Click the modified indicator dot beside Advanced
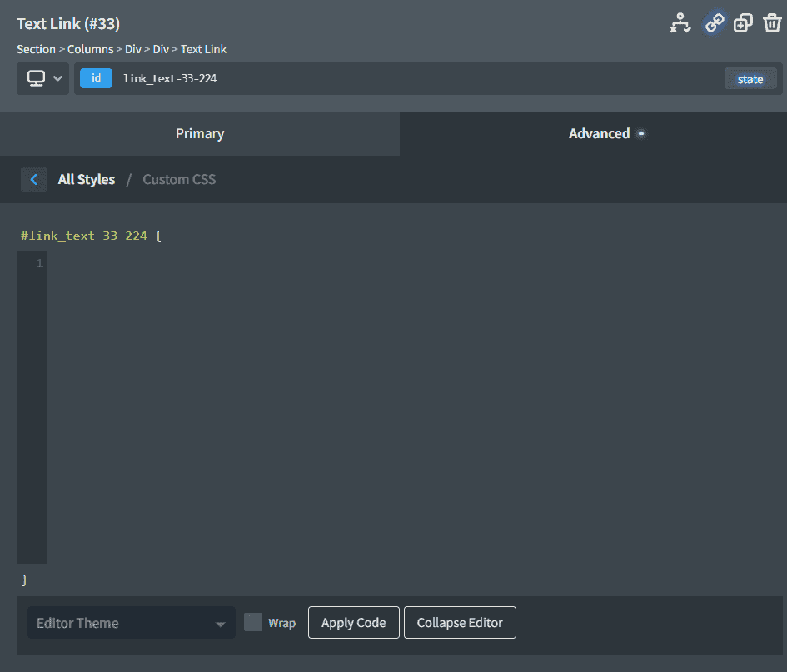This screenshot has width=787, height=672. pyautogui.click(x=641, y=133)
